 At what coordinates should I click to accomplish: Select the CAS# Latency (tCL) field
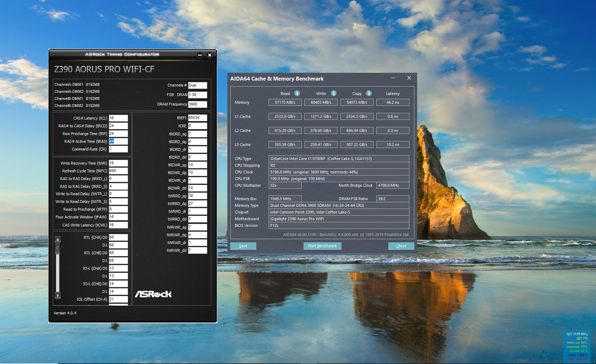point(118,118)
